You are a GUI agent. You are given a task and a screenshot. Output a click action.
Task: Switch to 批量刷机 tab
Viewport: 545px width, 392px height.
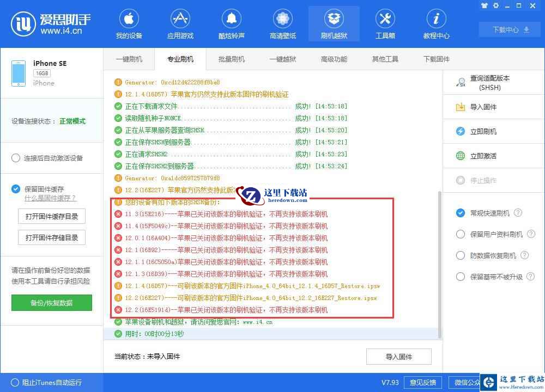pyautogui.click(x=232, y=59)
